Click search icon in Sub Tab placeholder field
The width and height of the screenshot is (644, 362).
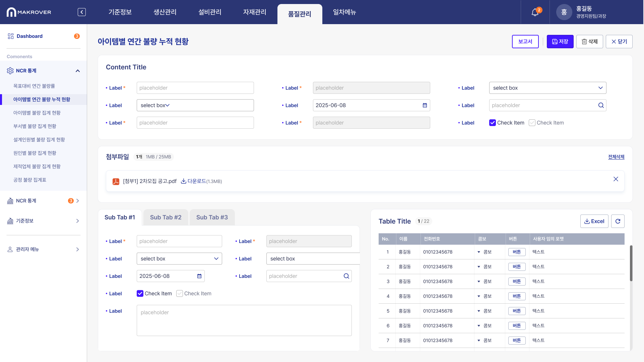pyautogui.click(x=346, y=276)
